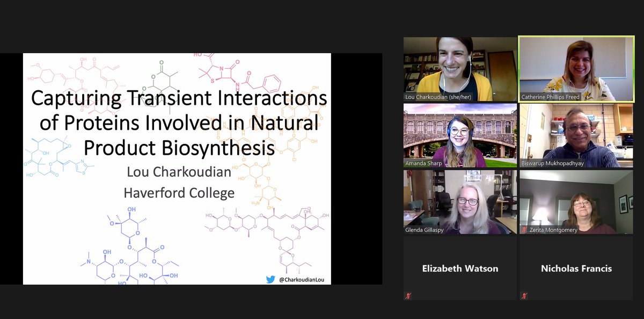Select Zerita Montgomery's video tile
The height and width of the screenshot is (319, 644).
(576, 202)
